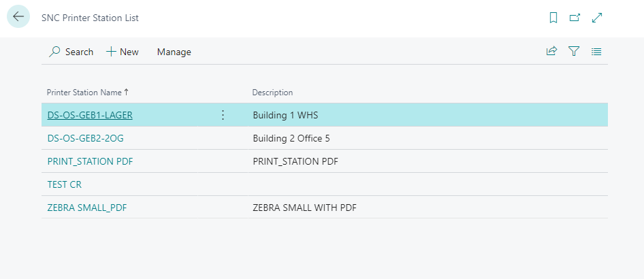The width and height of the screenshot is (644, 279).
Task: Open the TEST CR station link
Action: tap(65, 184)
